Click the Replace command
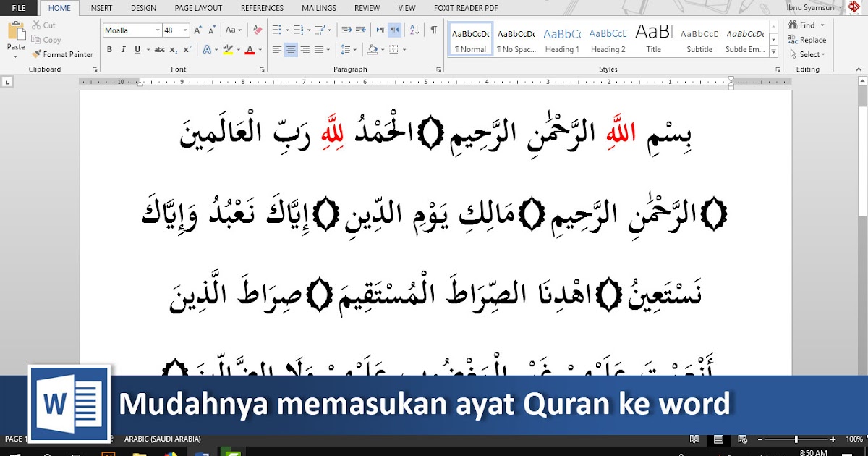 [807, 40]
